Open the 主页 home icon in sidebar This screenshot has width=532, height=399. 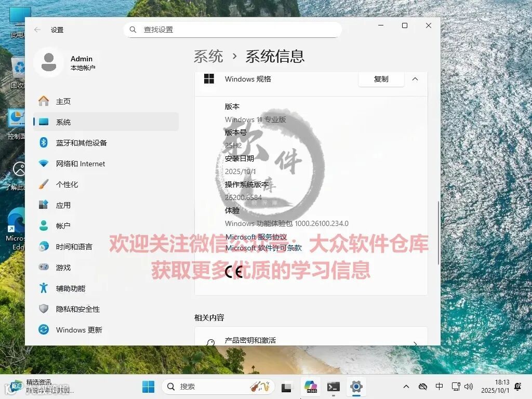[x=44, y=101]
